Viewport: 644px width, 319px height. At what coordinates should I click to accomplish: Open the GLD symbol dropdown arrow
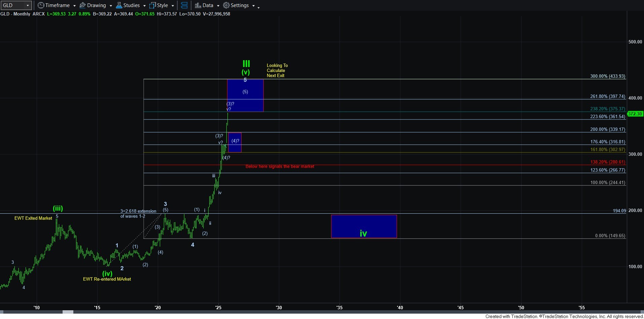click(28, 5)
